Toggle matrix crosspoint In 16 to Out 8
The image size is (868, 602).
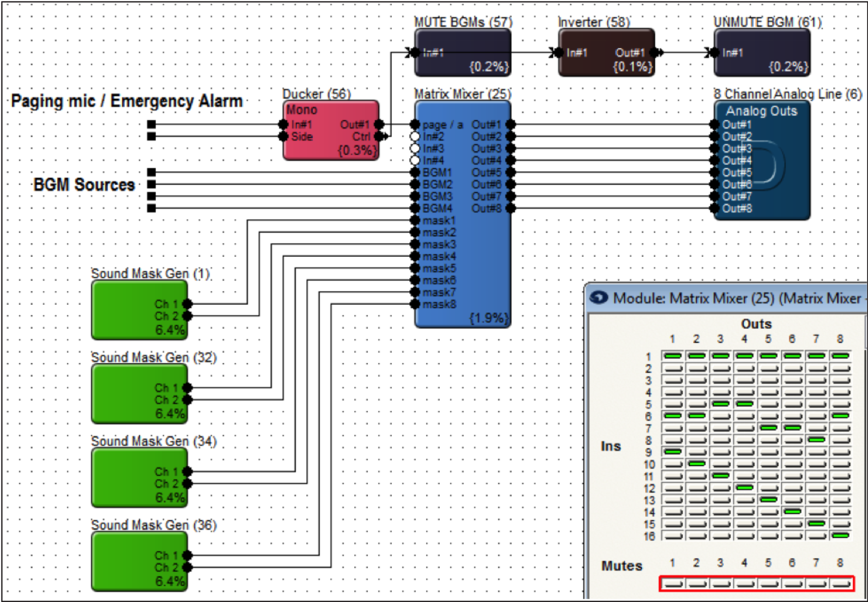coord(840,536)
